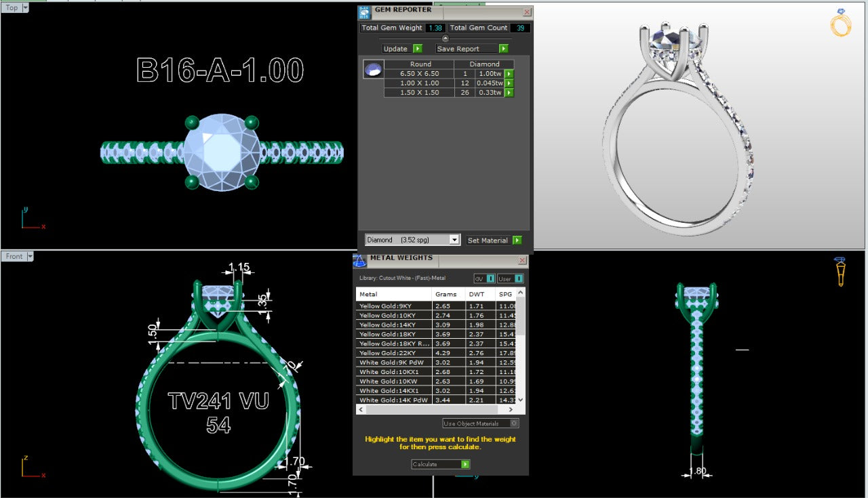Select the White Gold:10KX1 row

coord(436,372)
